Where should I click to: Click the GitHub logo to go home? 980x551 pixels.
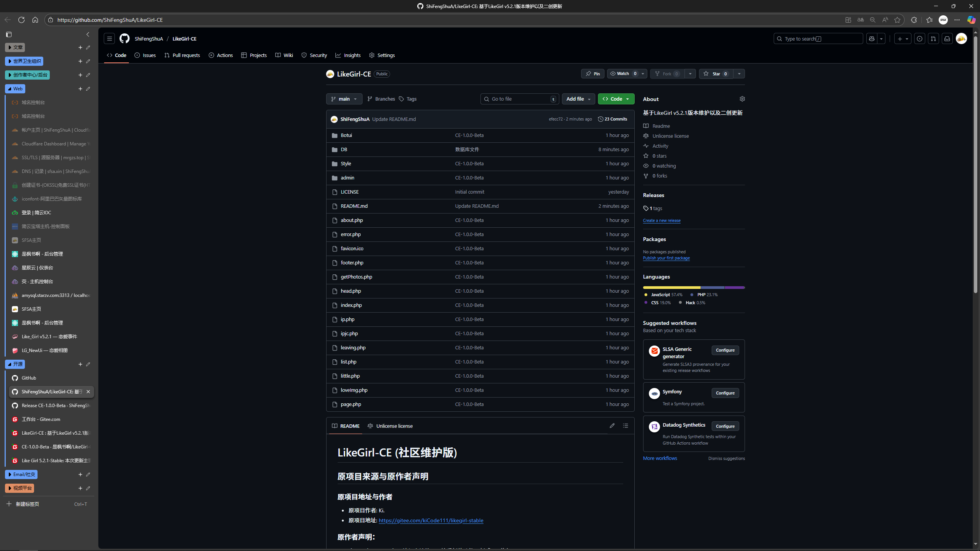[124, 38]
